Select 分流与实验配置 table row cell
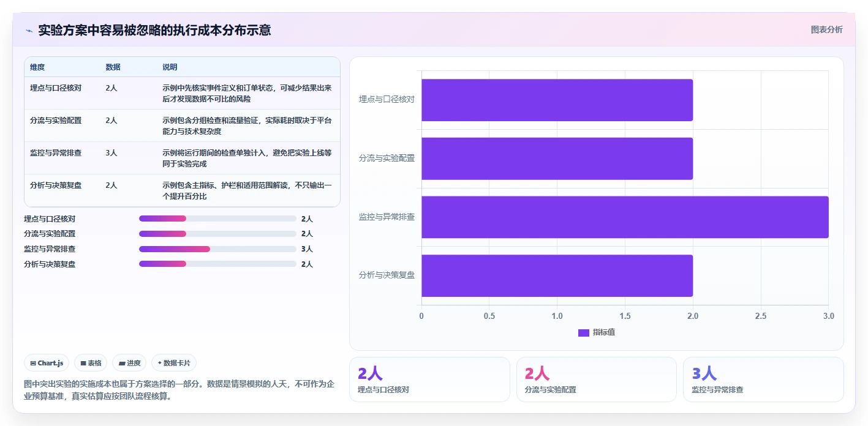 coord(56,121)
